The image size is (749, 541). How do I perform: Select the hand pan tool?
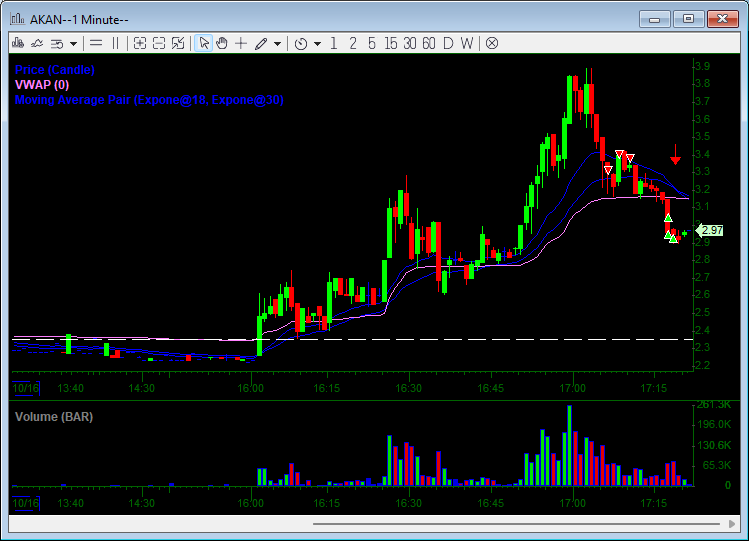pyautogui.click(x=222, y=43)
